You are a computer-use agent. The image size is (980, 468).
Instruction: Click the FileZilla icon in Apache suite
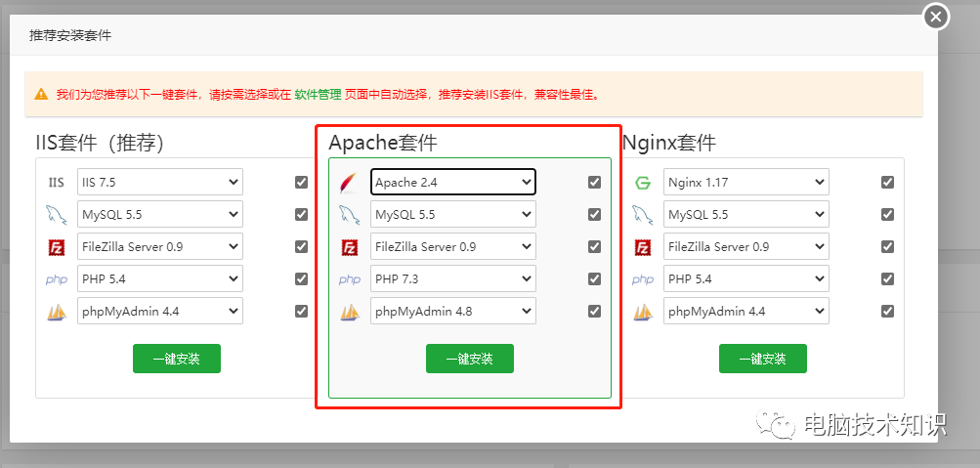pos(350,247)
